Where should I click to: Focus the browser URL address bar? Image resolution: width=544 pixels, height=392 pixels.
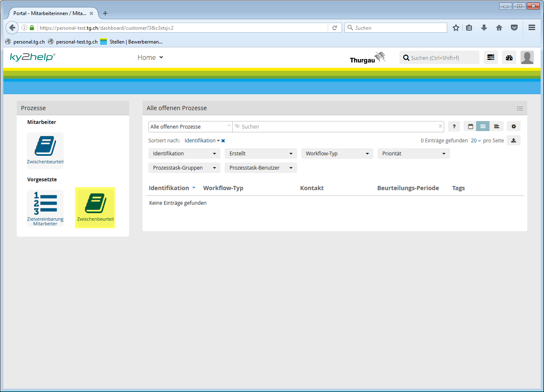183,28
